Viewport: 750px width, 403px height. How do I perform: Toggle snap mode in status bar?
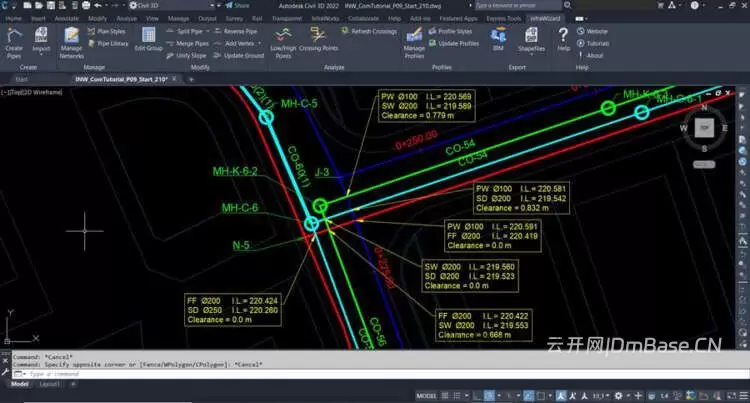[457, 396]
